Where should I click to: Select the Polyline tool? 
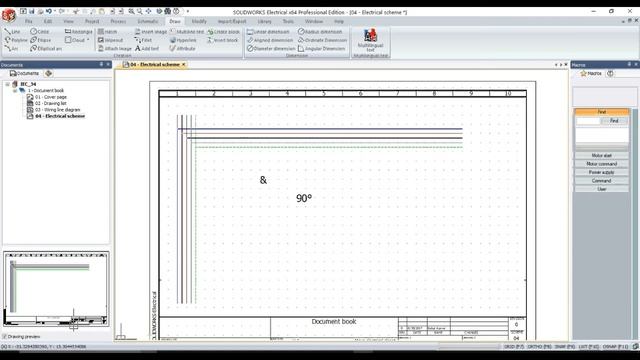[x=16, y=40]
